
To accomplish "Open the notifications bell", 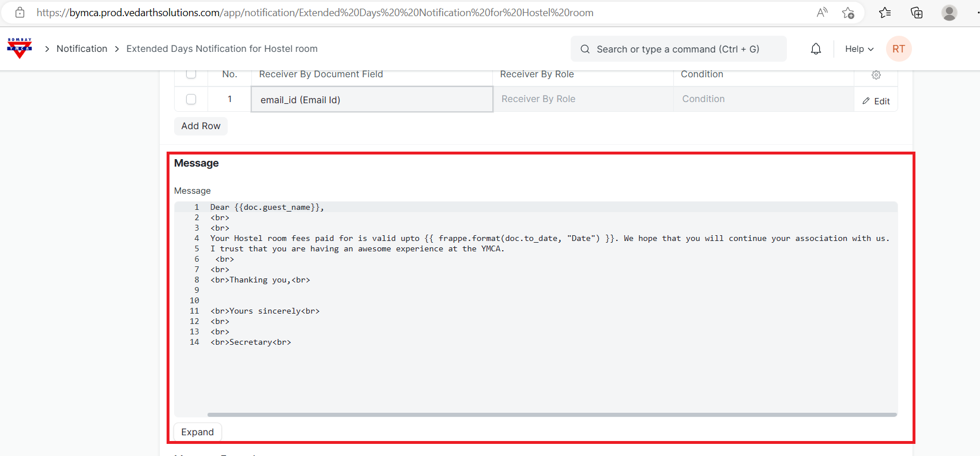I will [816, 49].
